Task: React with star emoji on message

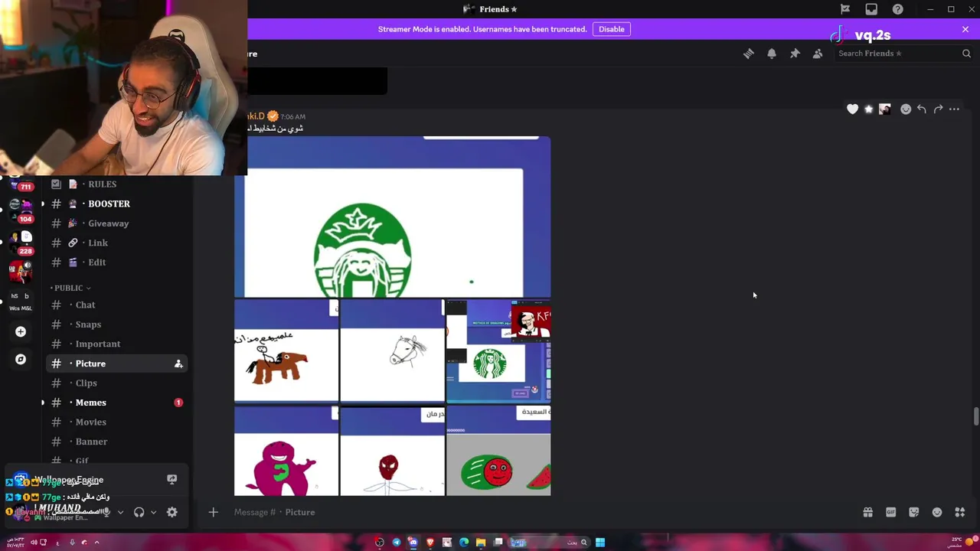Action: click(x=868, y=109)
